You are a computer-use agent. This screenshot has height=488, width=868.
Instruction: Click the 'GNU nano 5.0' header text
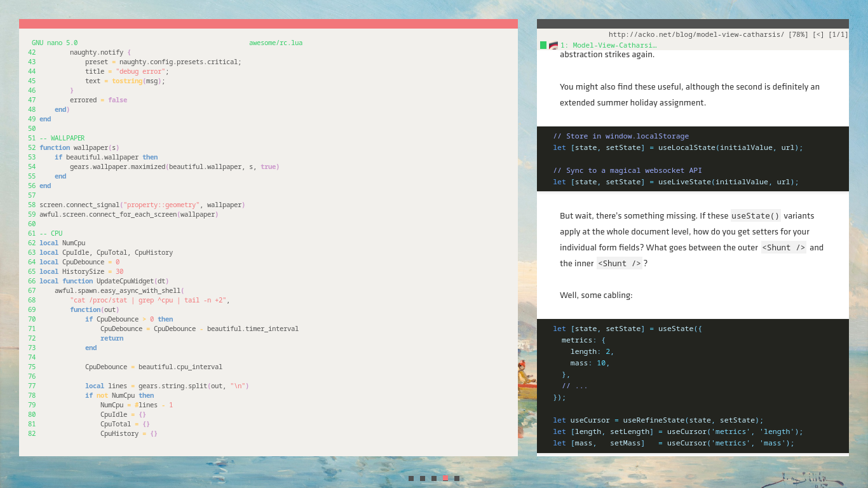point(55,43)
